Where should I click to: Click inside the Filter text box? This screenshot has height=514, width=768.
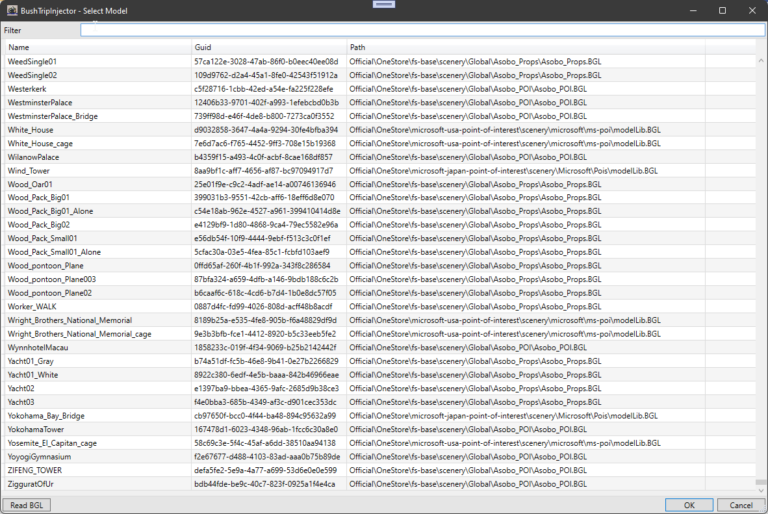point(420,30)
